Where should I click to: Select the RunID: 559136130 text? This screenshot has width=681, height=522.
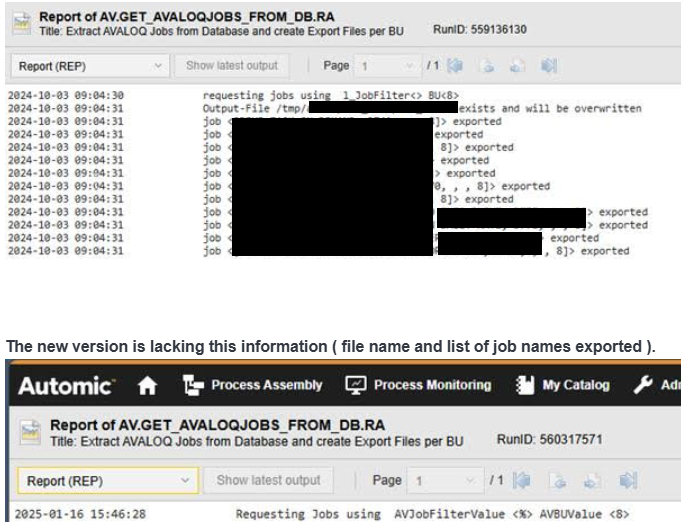click(480, 30)
